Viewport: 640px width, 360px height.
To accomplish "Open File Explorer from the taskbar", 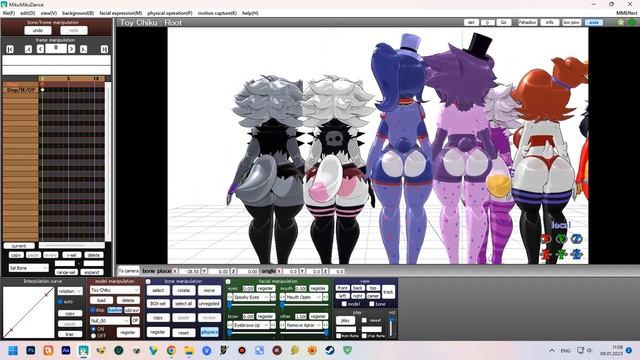I will (x=189, y=350).
